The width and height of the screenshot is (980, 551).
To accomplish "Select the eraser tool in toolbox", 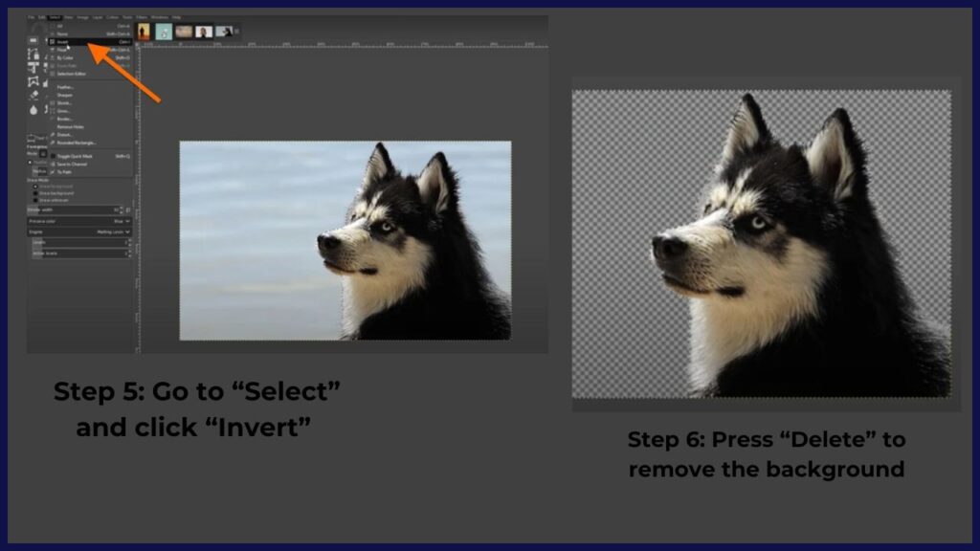I will [x=34, y=96].
